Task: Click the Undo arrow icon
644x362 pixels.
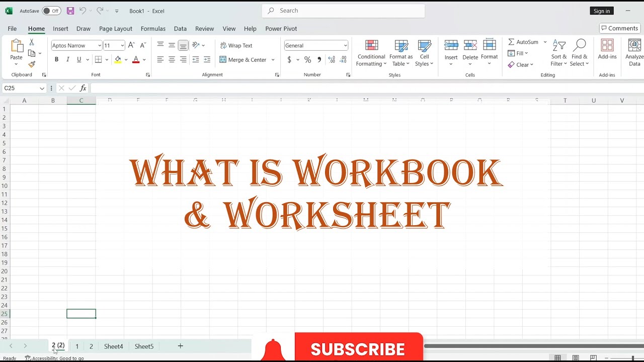Action: pos(83,11)
